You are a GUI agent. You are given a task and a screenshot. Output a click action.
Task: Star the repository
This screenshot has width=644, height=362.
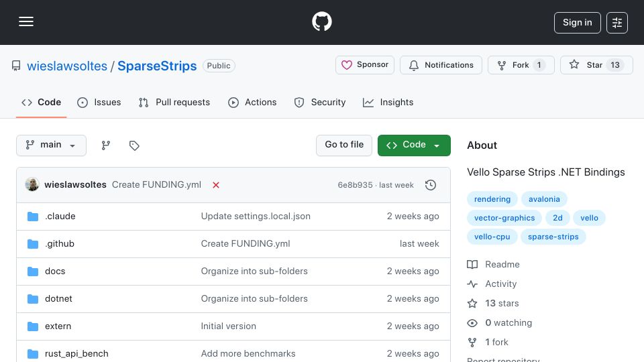click(x=596, y=65)
